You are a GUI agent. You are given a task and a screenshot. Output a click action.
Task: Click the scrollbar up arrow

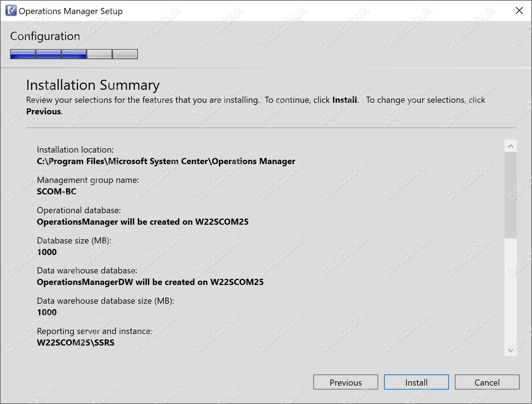click(511, 146)
